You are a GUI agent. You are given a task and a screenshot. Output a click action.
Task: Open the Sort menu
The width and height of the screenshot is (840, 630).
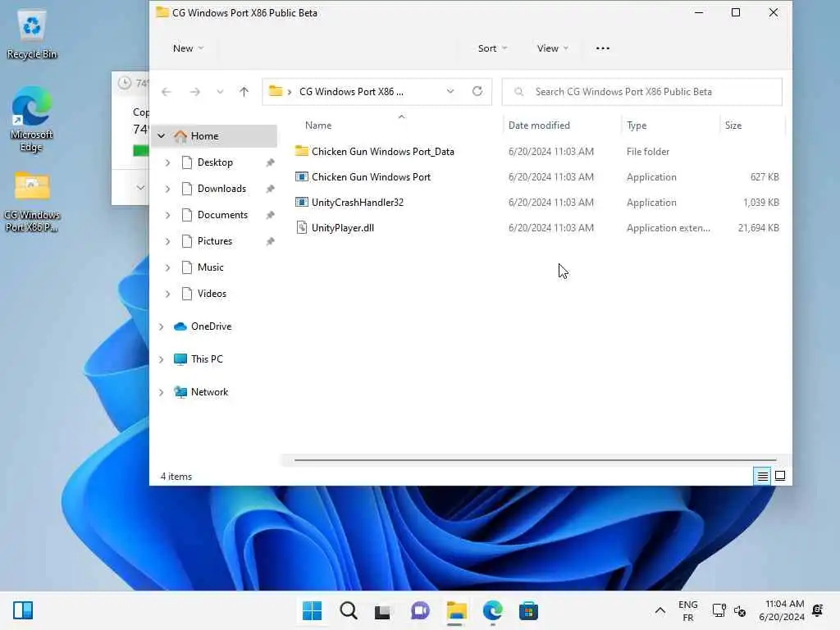coord(492,48)
